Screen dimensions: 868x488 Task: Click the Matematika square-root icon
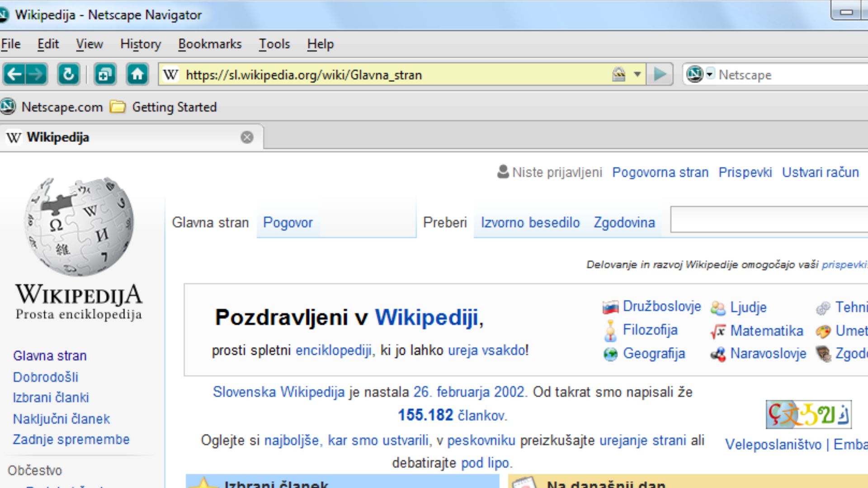718,331
